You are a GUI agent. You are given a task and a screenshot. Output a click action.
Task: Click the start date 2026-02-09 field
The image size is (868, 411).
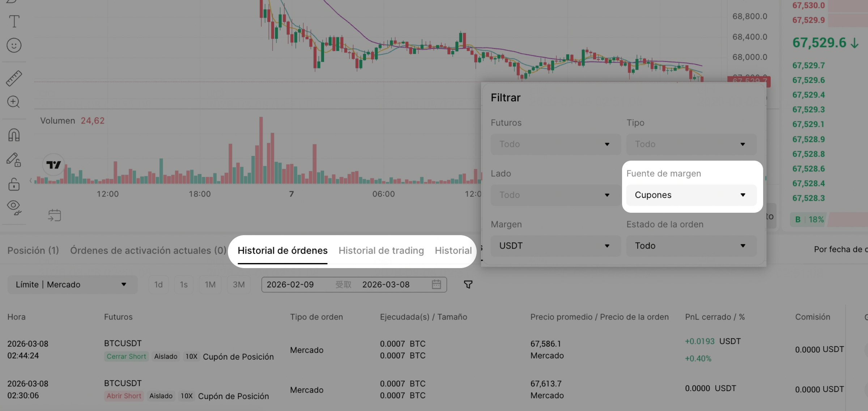click(290, 285)
